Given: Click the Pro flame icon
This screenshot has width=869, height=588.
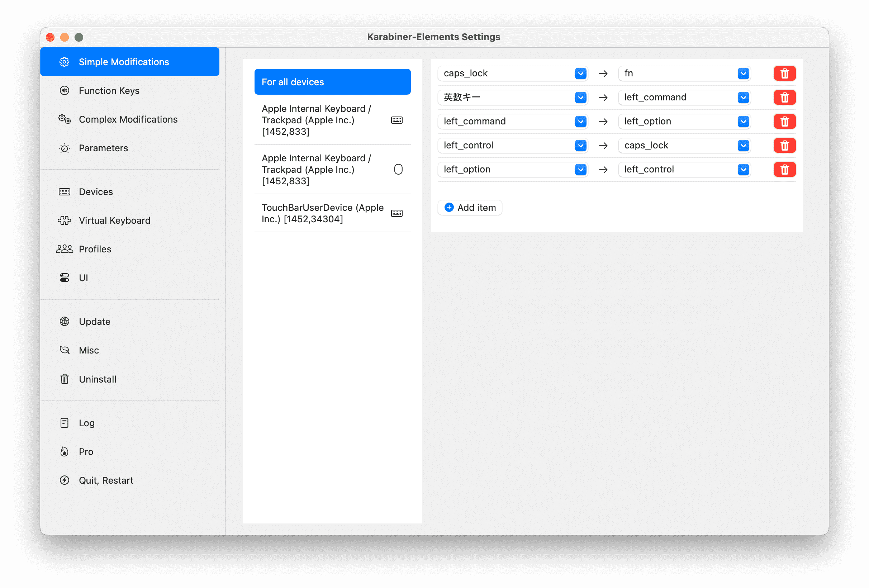Looking at the screenshot, I should 64,452.
